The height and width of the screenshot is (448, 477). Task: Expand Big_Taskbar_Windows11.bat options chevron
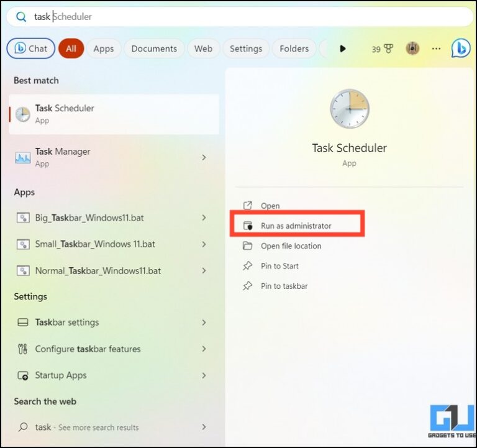coord(204,217)
